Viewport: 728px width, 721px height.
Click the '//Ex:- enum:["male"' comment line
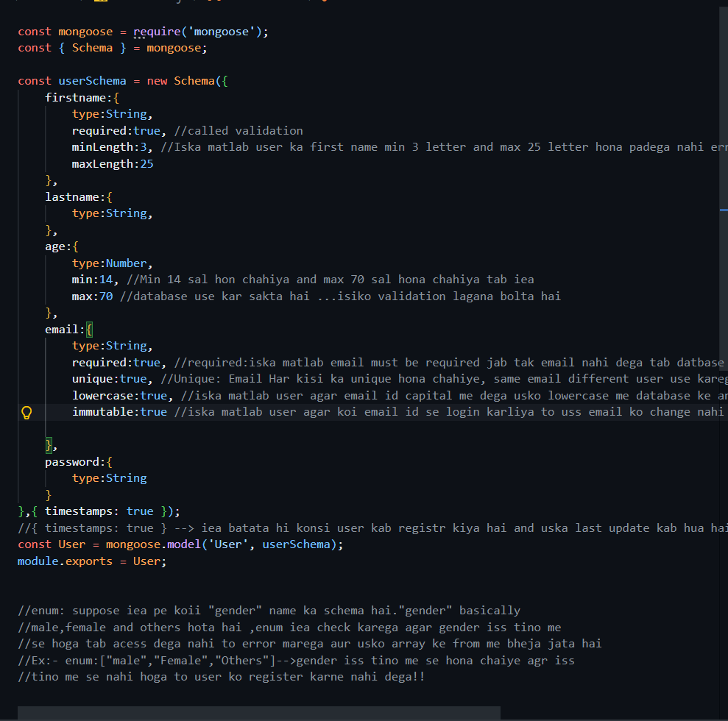(x=296, y=661)
